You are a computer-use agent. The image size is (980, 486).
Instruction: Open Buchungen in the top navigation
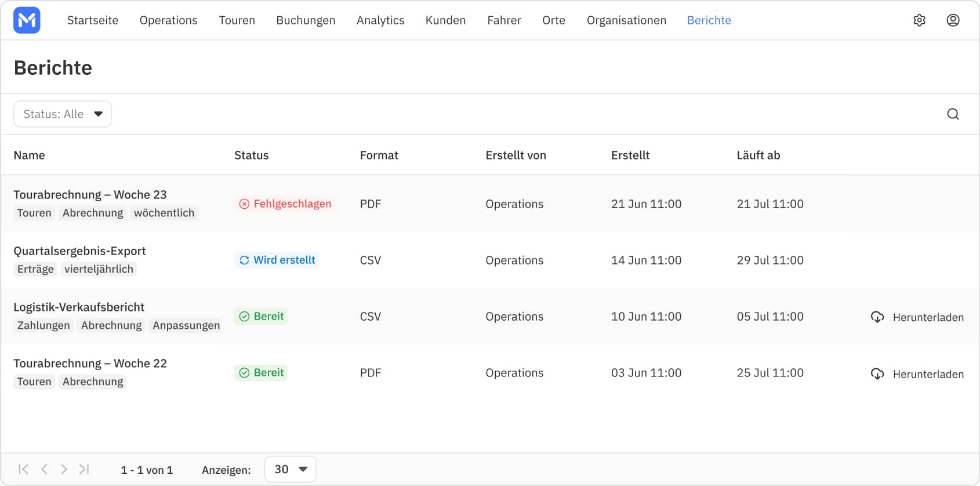coord(306,20)
